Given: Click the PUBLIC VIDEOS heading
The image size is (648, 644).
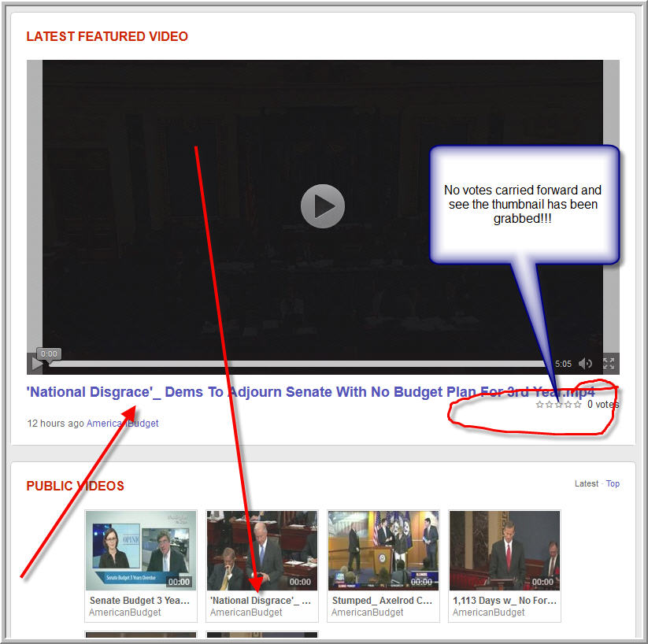Looking at the screenshot, I should [x=76, y=486].
